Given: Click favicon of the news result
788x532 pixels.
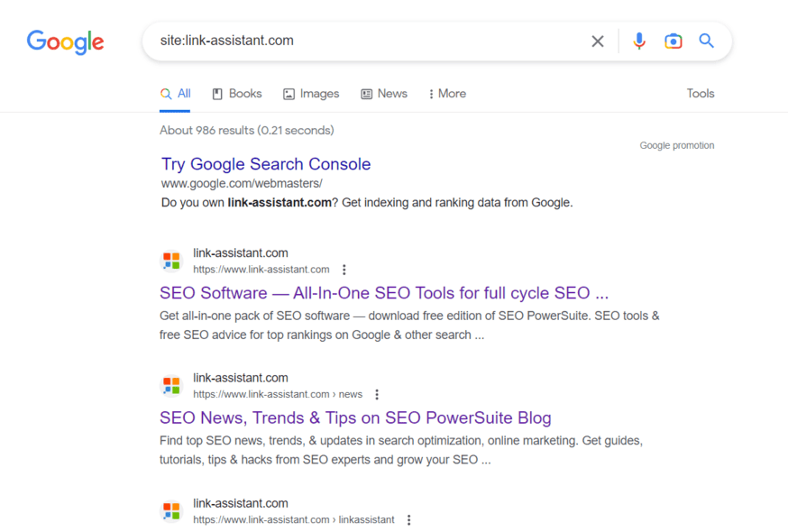Looking at the screenshot, I should click(x=171, y=386).
